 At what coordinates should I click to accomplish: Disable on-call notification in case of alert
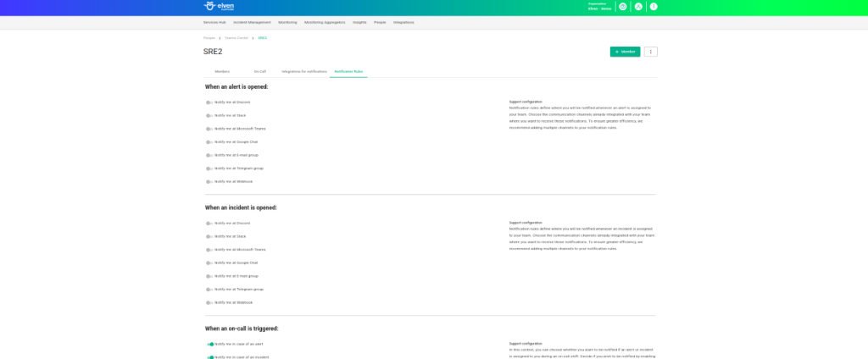click(209, 345)
